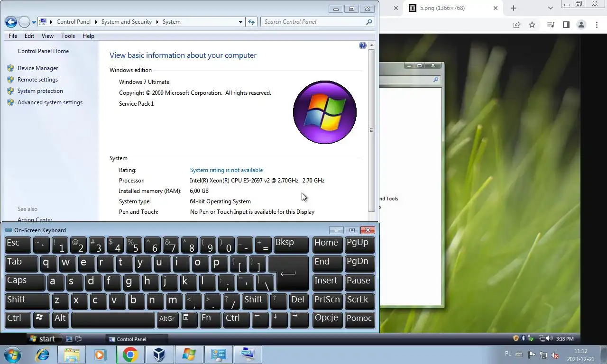Toggle the Alt key on On-Screen Keyboard
Viewport: 607px width, 364px height.
coord(61,320)
